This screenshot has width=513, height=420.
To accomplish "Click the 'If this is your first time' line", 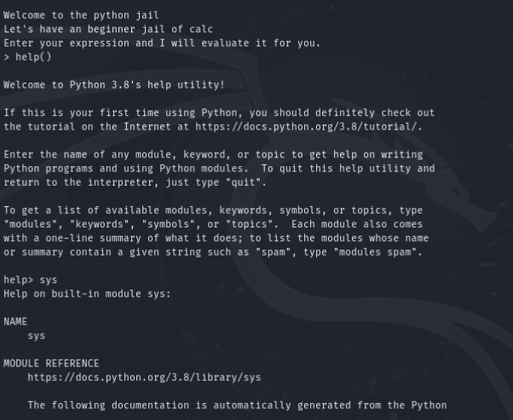I will point(219,113).
